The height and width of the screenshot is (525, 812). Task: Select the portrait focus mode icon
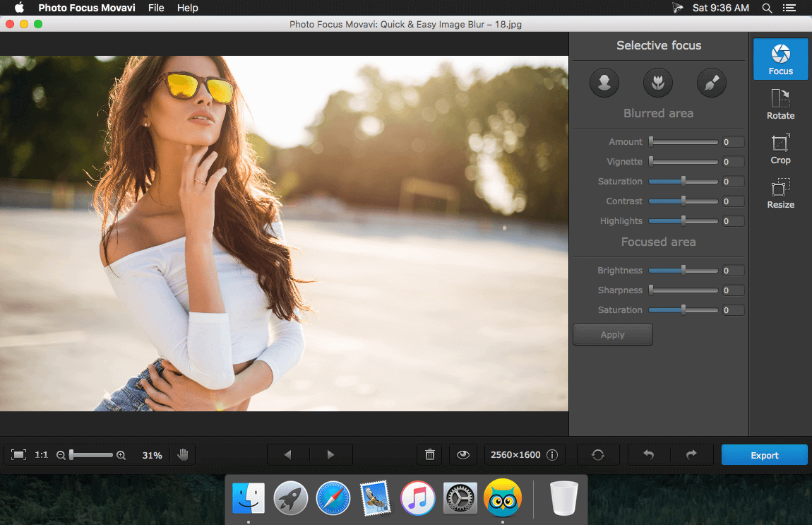(604, 83)
